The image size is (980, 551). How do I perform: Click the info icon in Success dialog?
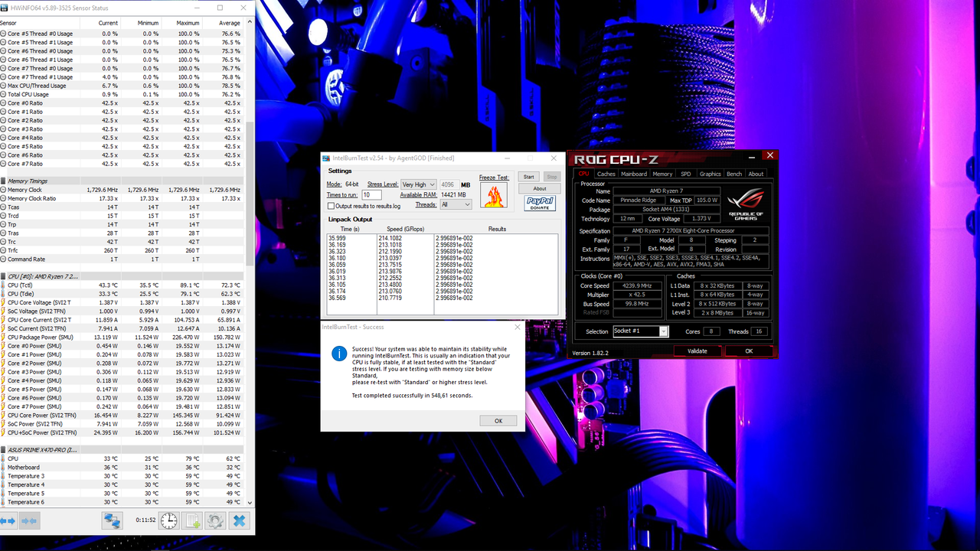click(x=338, y=353)
